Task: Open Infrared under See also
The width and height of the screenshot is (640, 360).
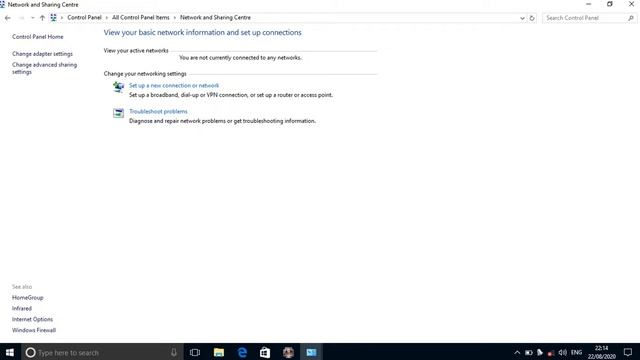Action: pyautogui.click(x=22, y=309)
